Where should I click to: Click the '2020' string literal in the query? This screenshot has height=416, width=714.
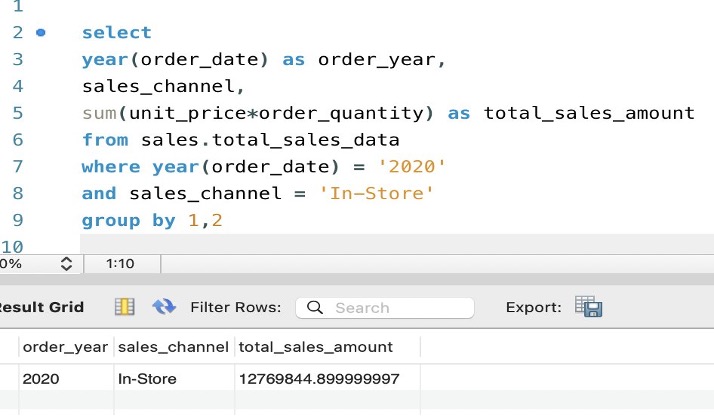pos(412,167)
